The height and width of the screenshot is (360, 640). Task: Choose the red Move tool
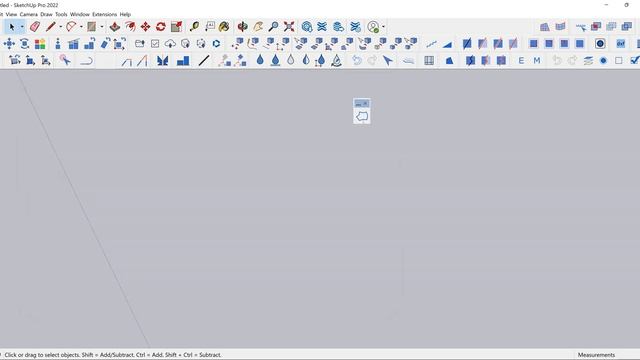145,27
